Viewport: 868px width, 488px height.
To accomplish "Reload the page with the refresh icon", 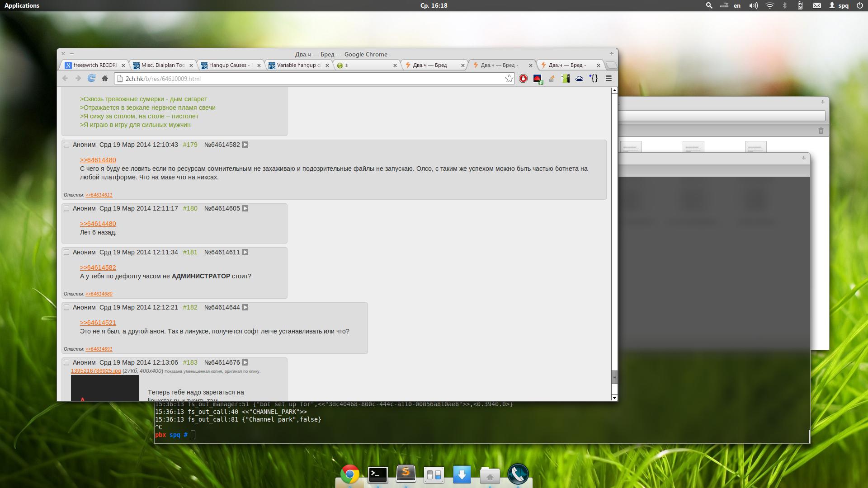I will click(91, 78).
